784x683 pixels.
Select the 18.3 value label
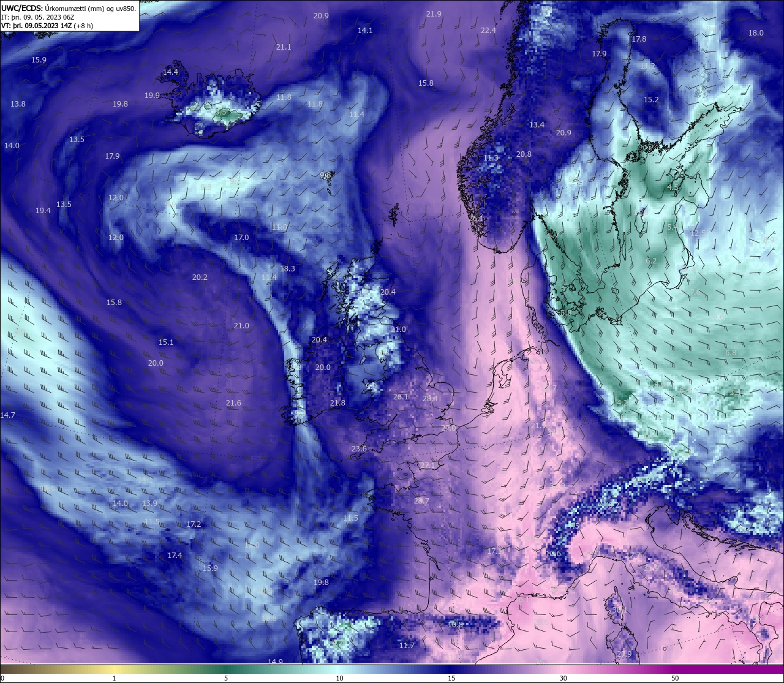pos(287,268)
